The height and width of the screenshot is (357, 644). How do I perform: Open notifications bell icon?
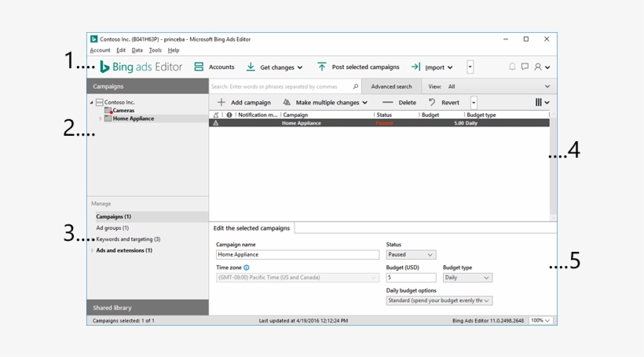click(512, 67)
